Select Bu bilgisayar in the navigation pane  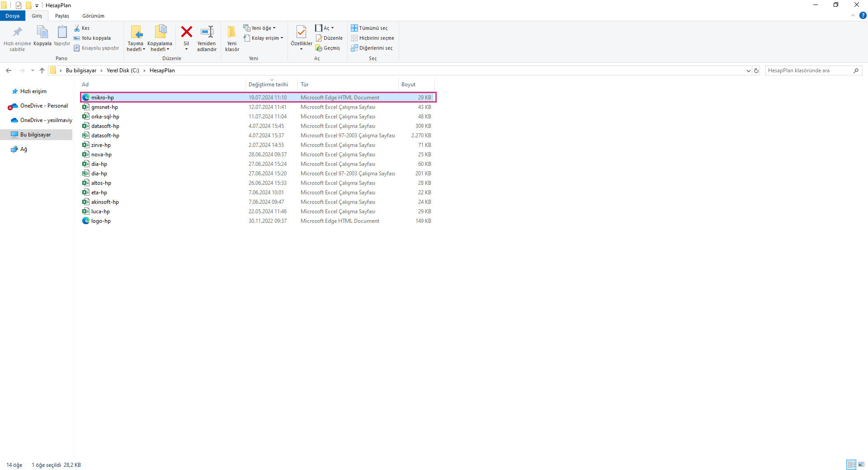35,135
